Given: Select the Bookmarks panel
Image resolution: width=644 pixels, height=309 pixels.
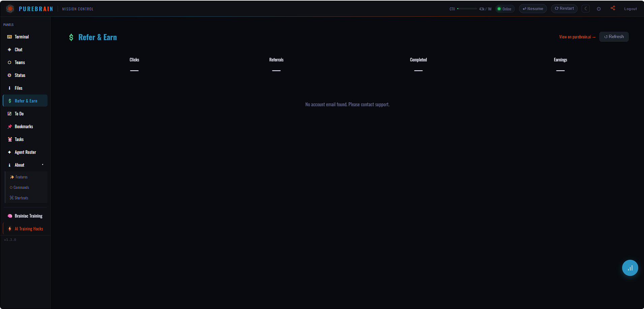Looking at the screenshot, I should [25, 127].
